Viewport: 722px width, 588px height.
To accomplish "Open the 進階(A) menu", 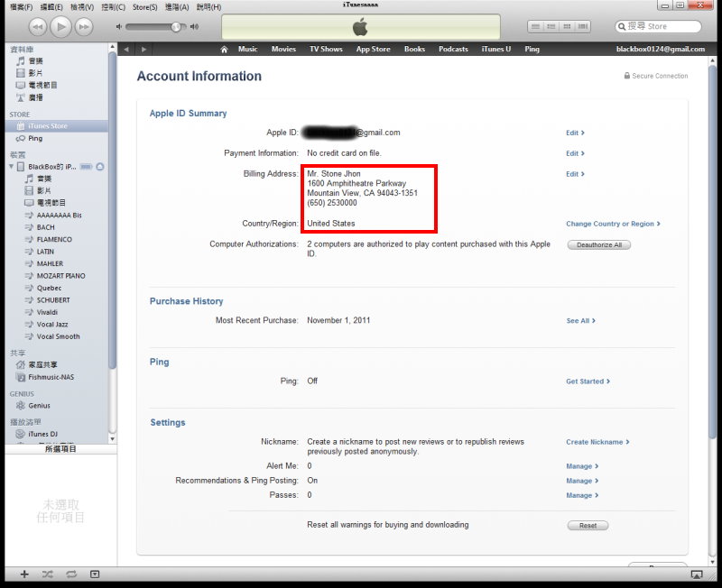I will (177, 7).
